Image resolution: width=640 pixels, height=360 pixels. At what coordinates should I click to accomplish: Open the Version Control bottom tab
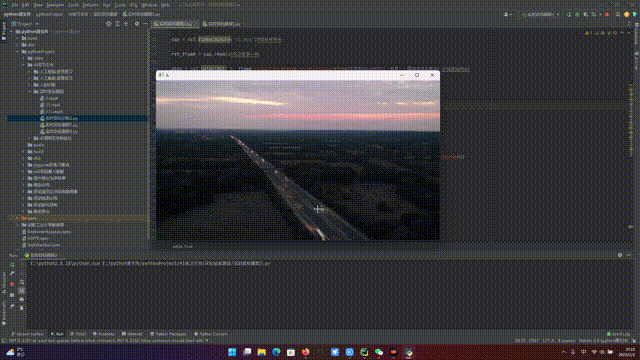pos(27,334)
